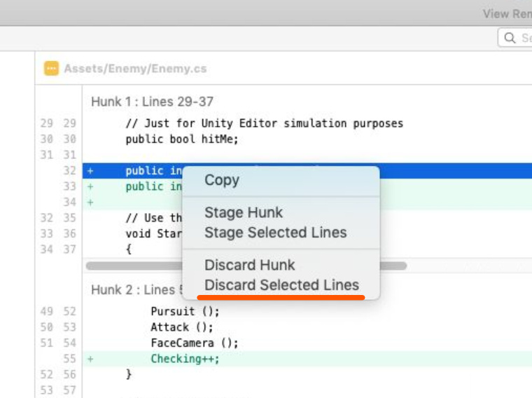Click the Assets/Enemy/Enemy.cs file path
532x398 pixels.
tap(135, 69)
